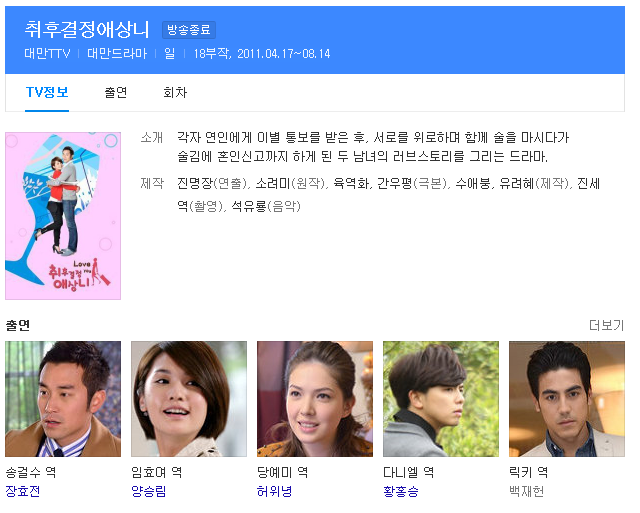Click the 대만TTV broadcaster text
640x513 pixels.
click(47, 53)
